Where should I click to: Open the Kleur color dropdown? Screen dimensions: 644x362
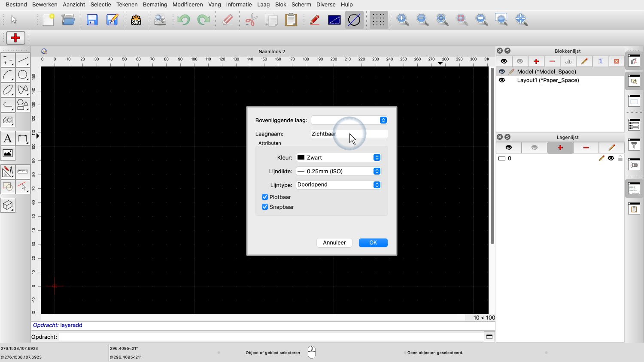pyautogui.click(x=338, y=158)
